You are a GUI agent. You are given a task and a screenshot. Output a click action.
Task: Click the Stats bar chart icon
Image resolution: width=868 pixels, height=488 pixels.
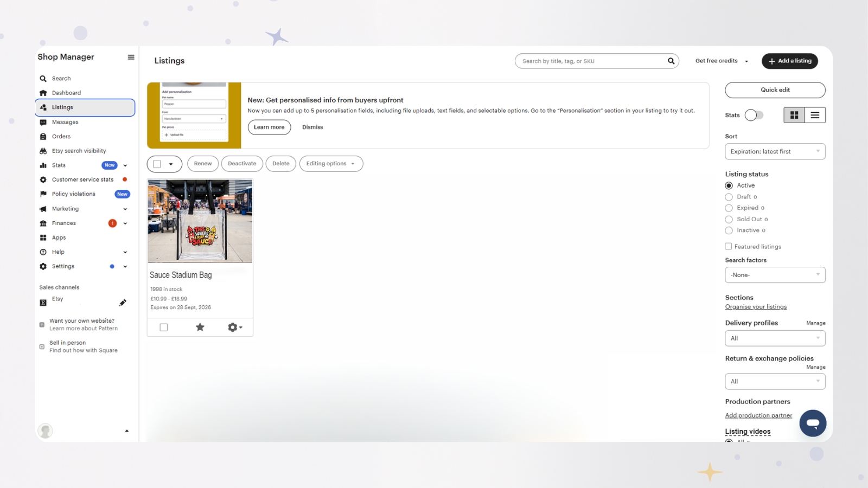(43, 165)
